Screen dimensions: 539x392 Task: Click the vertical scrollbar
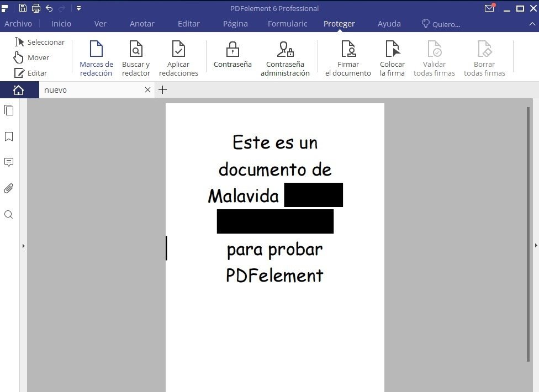(529, 234)
